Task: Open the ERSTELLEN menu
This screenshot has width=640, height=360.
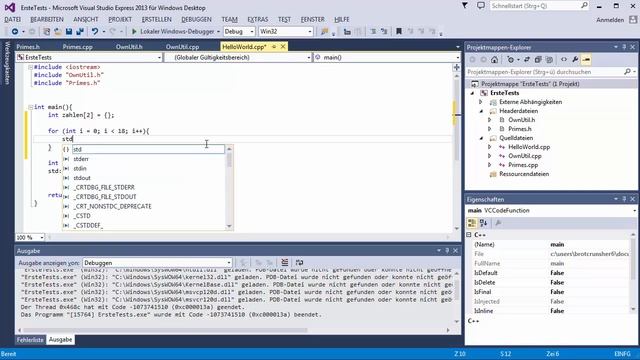Action: (157, 20)
